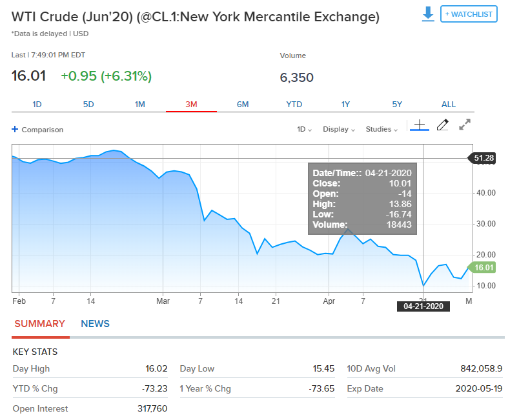Open the 1D interval dropdown

coord(304,129)
